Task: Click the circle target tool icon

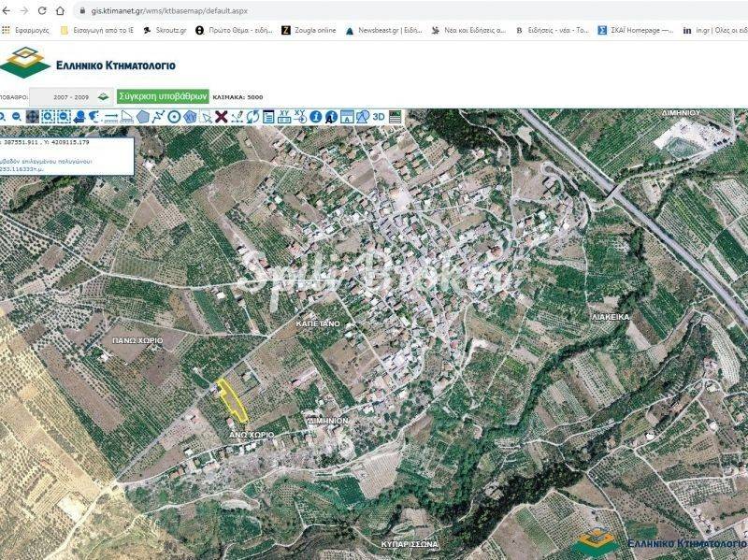Action: point(175,117)
